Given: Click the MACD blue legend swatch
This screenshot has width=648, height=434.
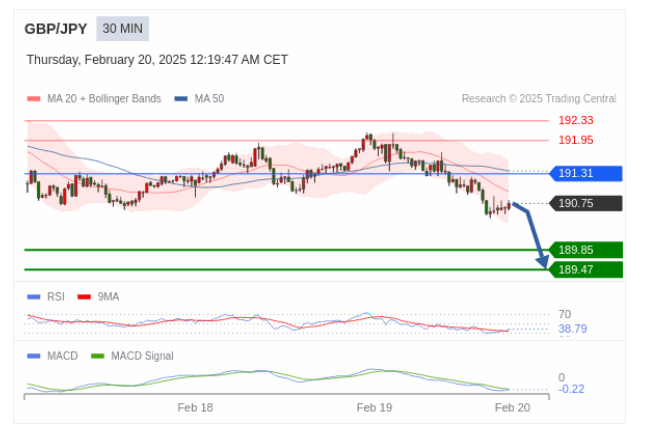Looking at the screenshot, I should coord(33,356).
